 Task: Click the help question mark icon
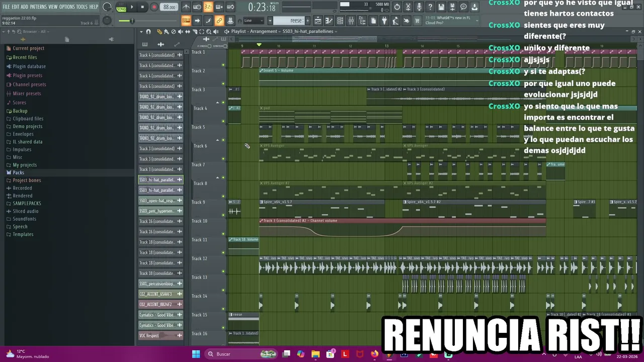pyautogui.click(x=430, y=7)
